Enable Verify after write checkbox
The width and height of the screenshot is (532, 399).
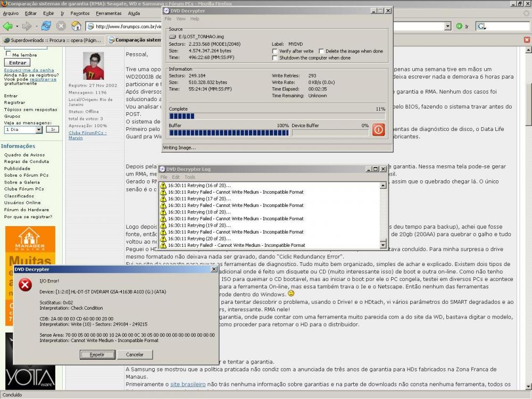[275, 51]
